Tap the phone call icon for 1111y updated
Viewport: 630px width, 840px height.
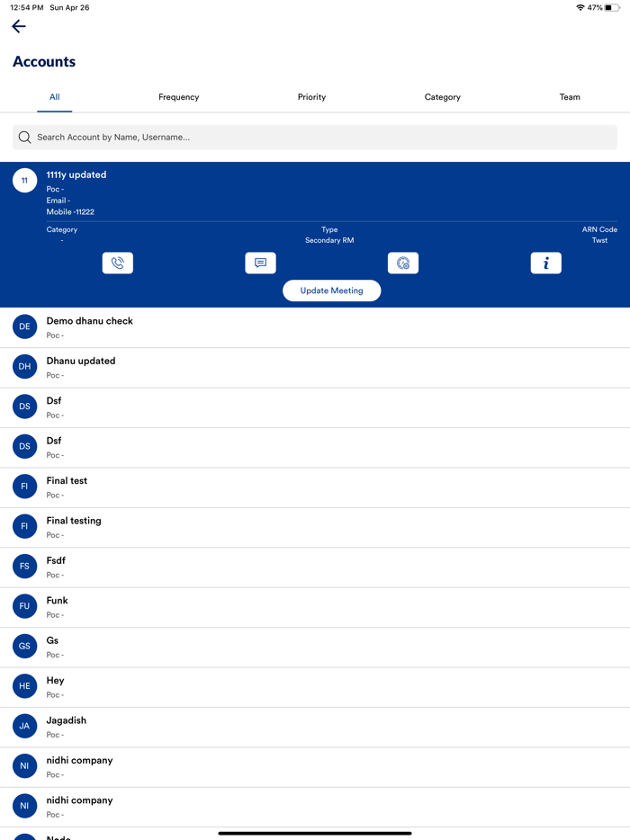point(118,263)
